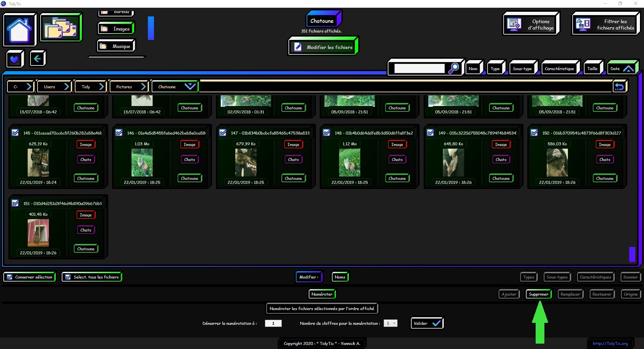Viewport: 644px width, 349px height.
Task: Sort files by Nom
Action: (x=473, y=68)
